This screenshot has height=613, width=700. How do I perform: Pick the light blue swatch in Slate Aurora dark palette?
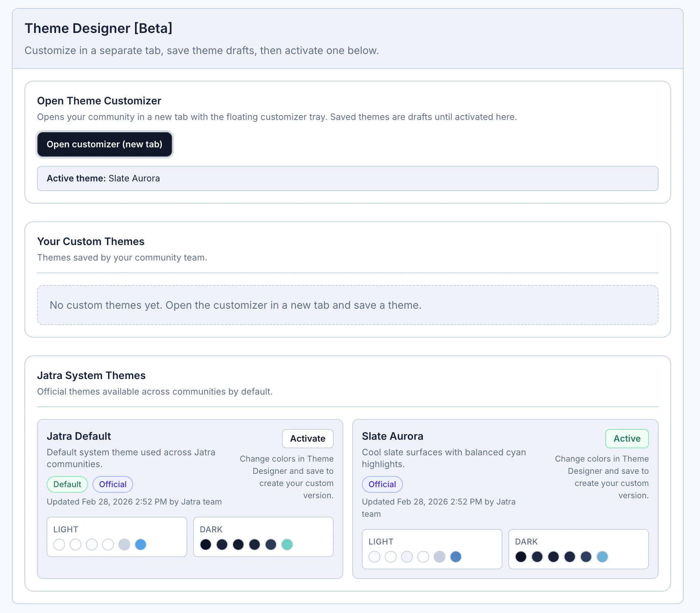602,557
